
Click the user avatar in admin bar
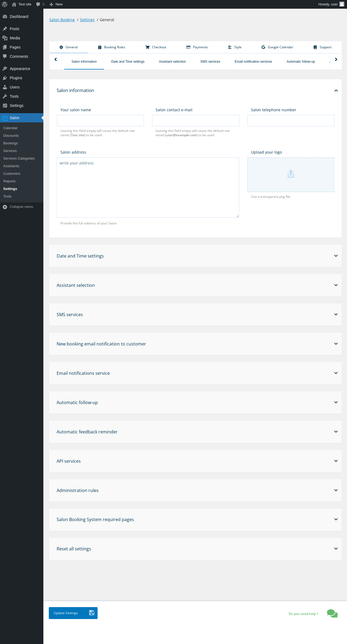(342, 4)
